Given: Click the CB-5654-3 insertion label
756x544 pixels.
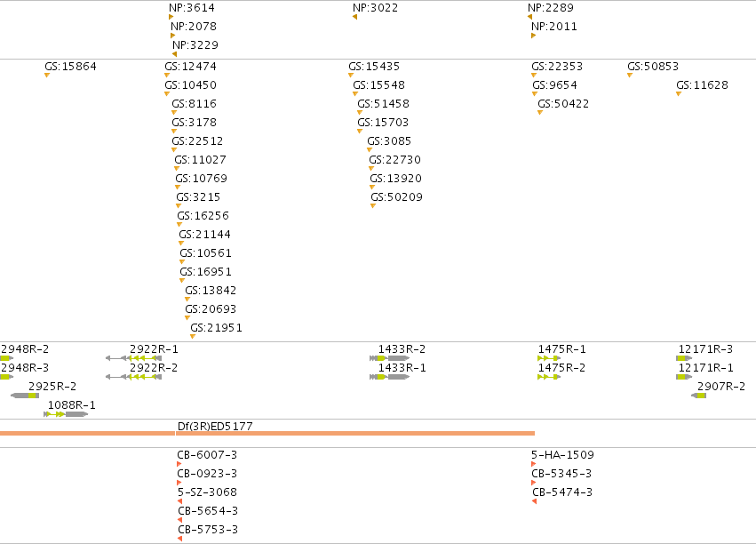Looking at the screenshot, I should 208,511.
